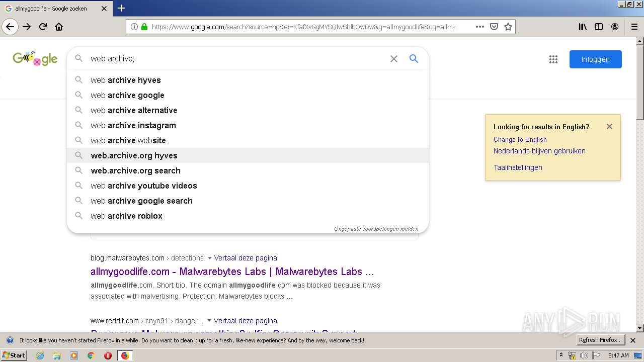Choose suggestion web.archive.org search
Image resolution: width=644 pixels, height=362 pixels.
coord(248,170)
